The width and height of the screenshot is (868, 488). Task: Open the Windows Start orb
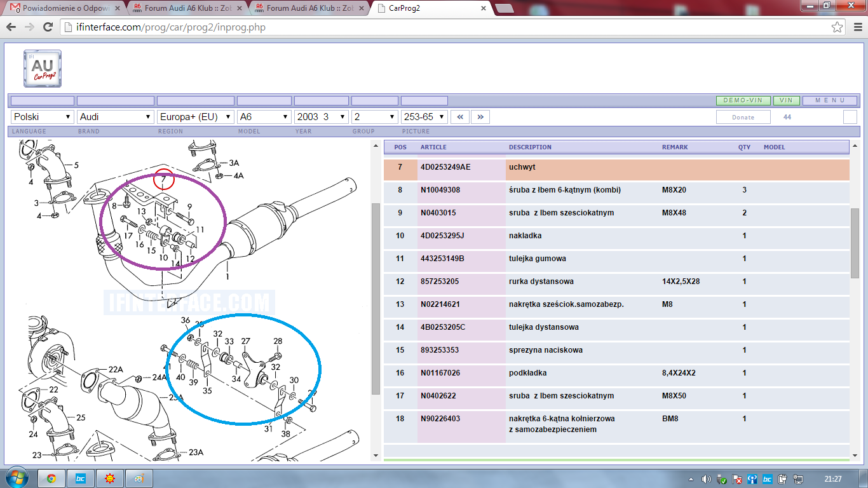pos(16,478)
